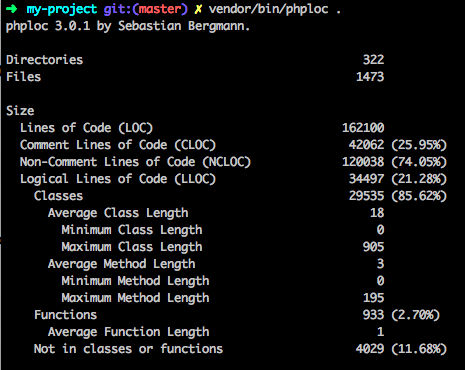This screenshot has height=370, width=465.
Task: Click the Directories count 322
Action: click(x=373, y=60)
